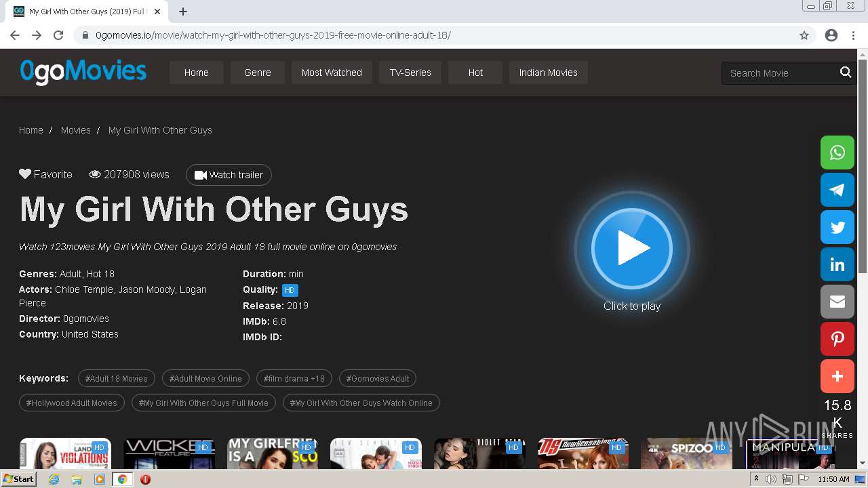The image size is (868, 488).
Task: Click the Chloe Temple actors text
Action: click(84, 289)
